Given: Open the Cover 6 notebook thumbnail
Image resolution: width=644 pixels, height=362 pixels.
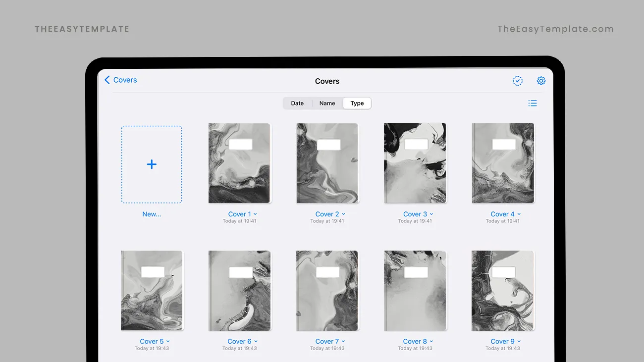Looking at the screenshot, I should (x=239, y=291).
